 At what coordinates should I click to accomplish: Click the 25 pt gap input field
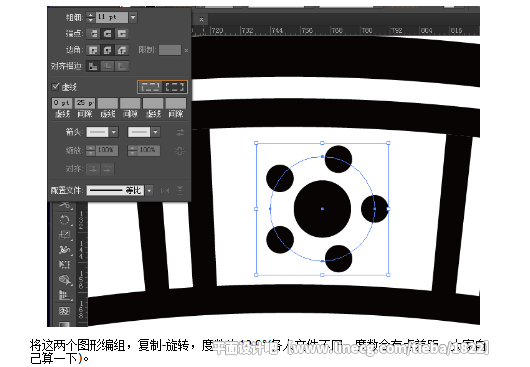85,103
